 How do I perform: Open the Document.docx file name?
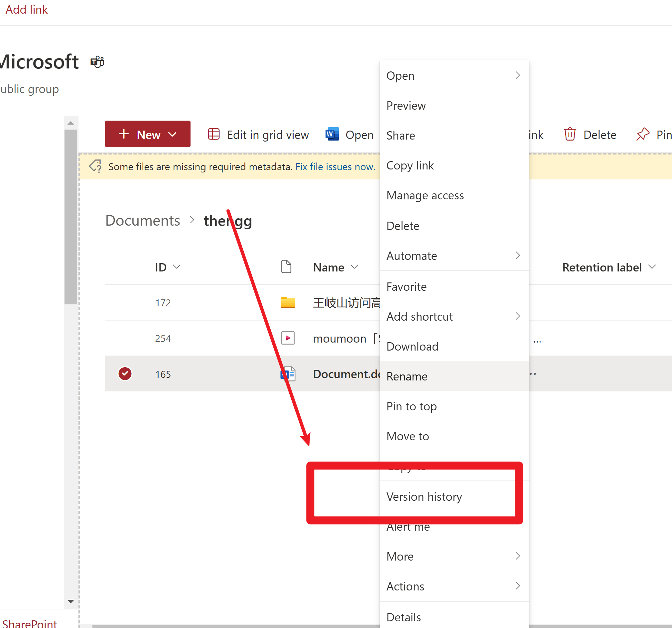[x=346, y=373]
